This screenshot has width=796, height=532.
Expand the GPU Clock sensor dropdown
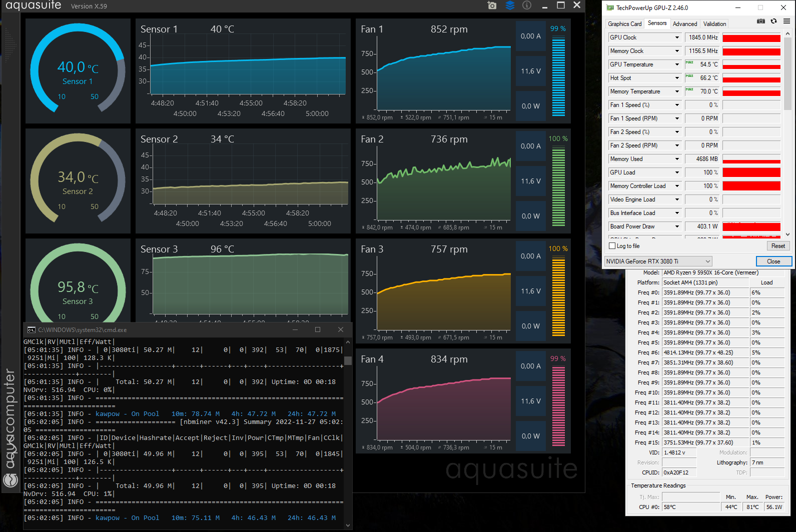(x=677, y=37)
